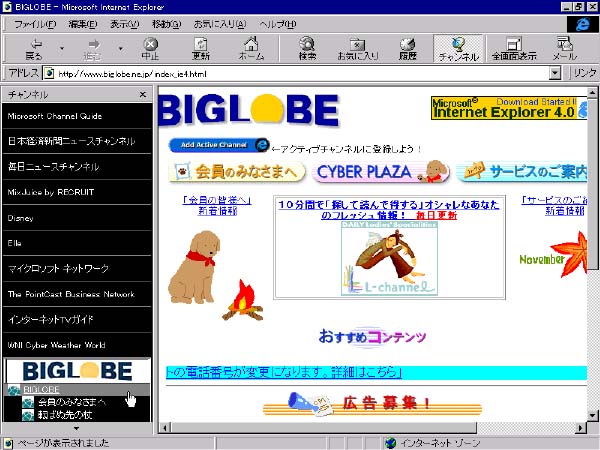Open the L-channel image thumbnail

click(x=389, y=259)
